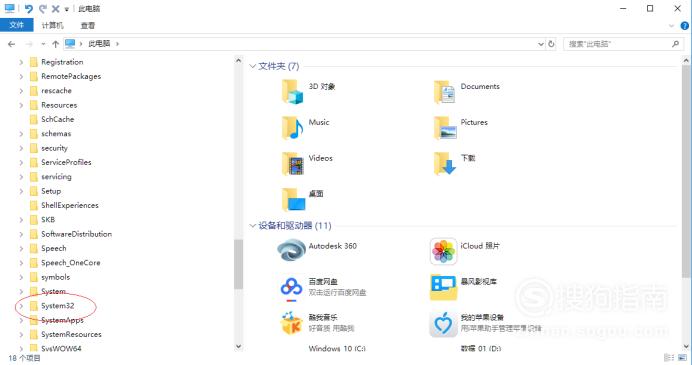The width and height of the screenshot is (692, 365).
Task: Click the navigation pane scrollbar thumb
Action: click(238, 264)
